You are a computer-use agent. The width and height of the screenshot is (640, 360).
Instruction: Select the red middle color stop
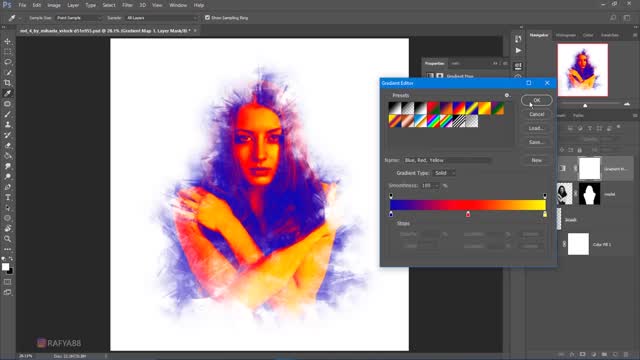[468, 214]
